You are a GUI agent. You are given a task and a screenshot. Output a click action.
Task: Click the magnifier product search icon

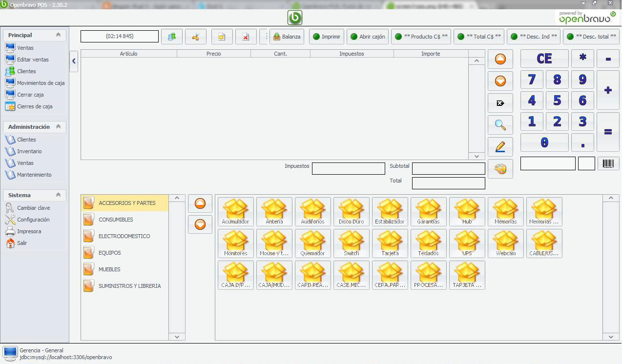pos(500,124)
